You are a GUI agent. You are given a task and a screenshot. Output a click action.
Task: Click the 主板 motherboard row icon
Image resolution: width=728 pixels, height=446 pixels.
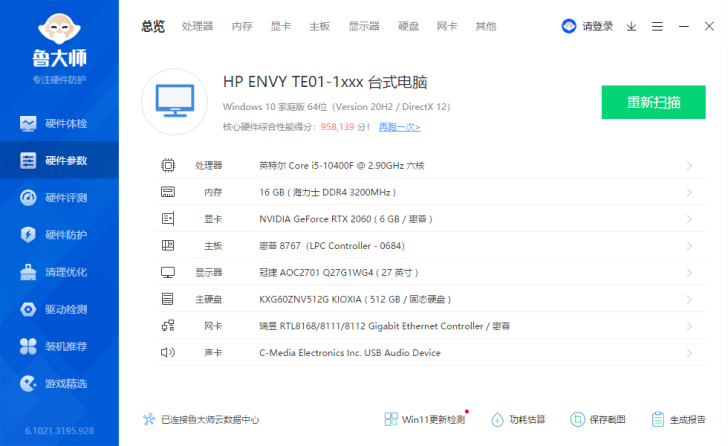(168, 246)
